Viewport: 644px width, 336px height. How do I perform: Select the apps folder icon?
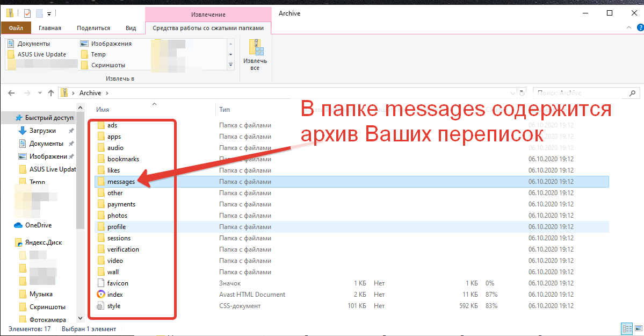(x=101, y=137)
